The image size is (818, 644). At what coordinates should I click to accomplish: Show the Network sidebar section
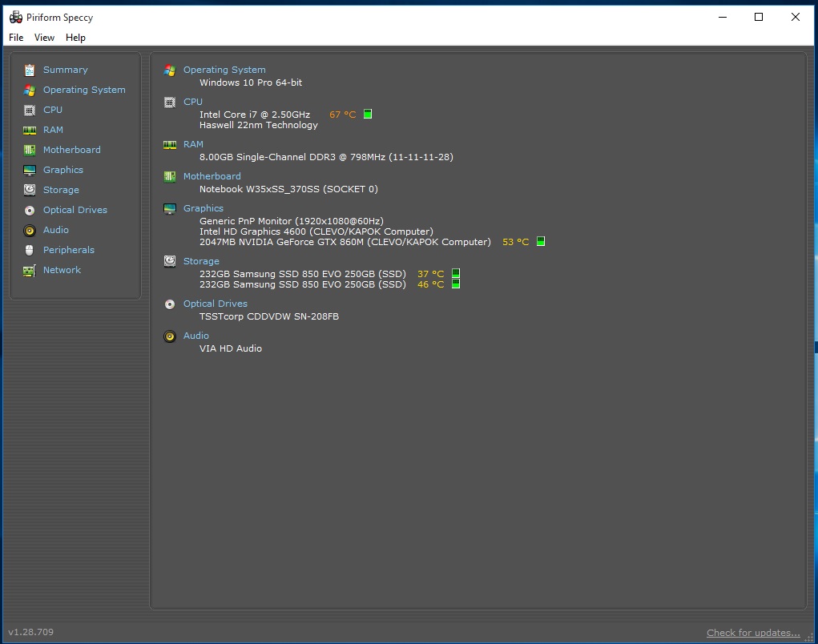(62, 270)
